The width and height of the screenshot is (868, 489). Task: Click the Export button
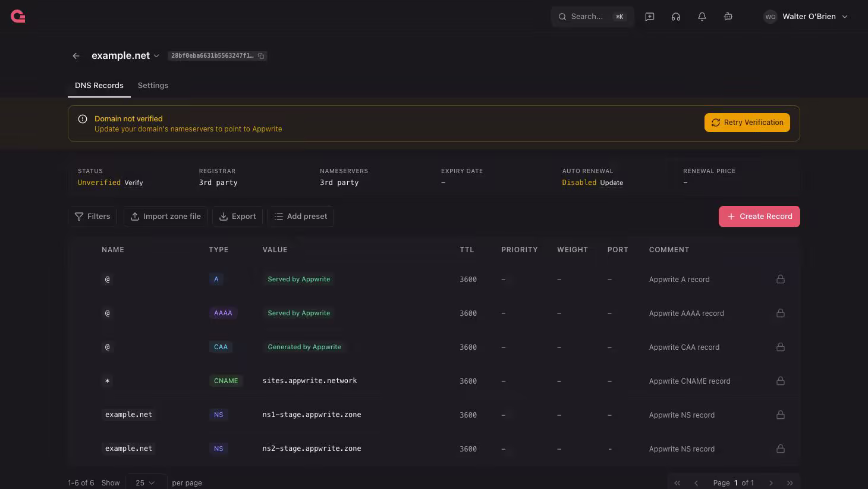(x=237, y=217)
